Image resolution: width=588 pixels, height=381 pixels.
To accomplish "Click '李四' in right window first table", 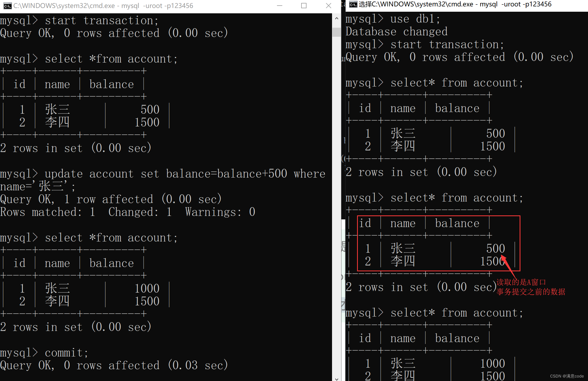I will [403, 146].
